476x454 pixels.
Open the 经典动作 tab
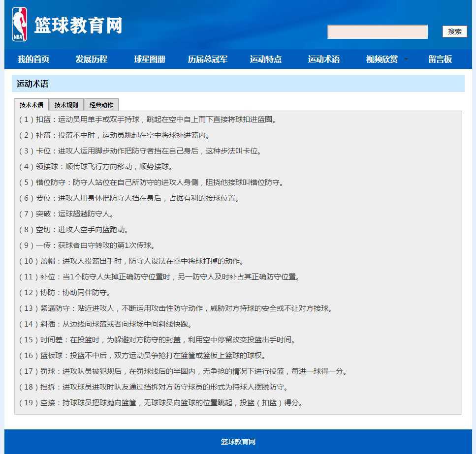101,105
